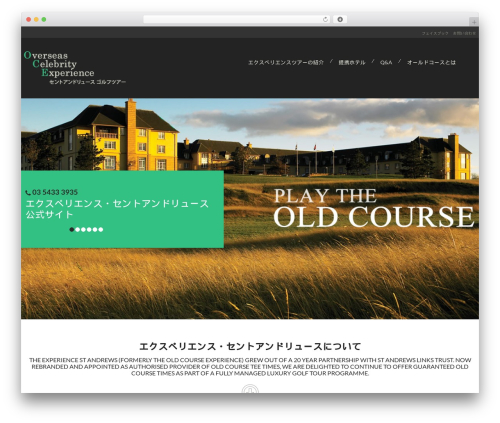Click the THE EXPERIENCE ST ANDREWS description paragraph
This screenshot has height=423, width=500.
[250, 367]
